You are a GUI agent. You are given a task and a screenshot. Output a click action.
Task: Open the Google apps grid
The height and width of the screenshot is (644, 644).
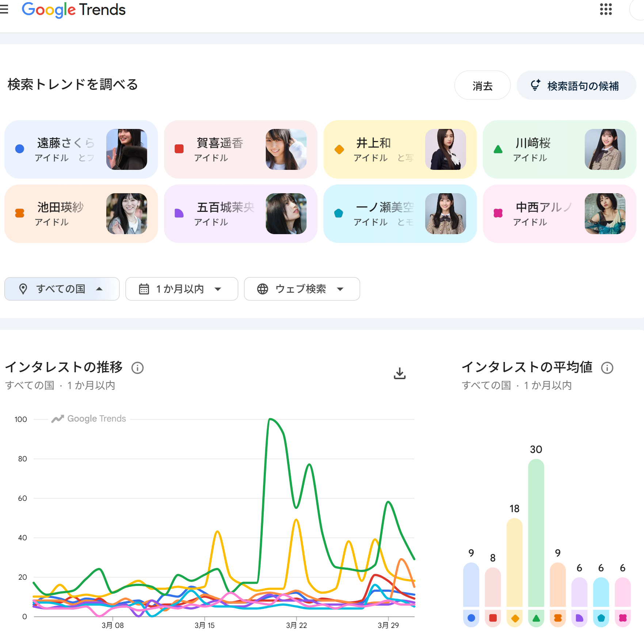coord(606,9)
